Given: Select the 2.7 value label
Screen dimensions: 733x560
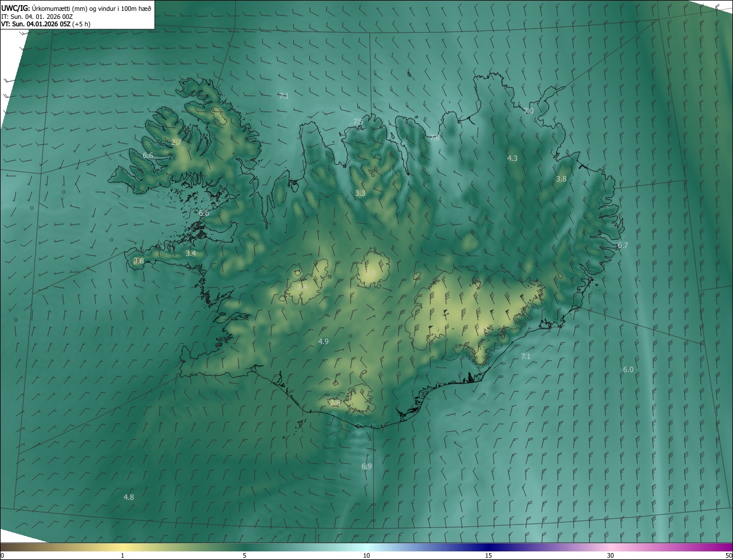Looking at the screenshot, I should [x=176, y=142].
